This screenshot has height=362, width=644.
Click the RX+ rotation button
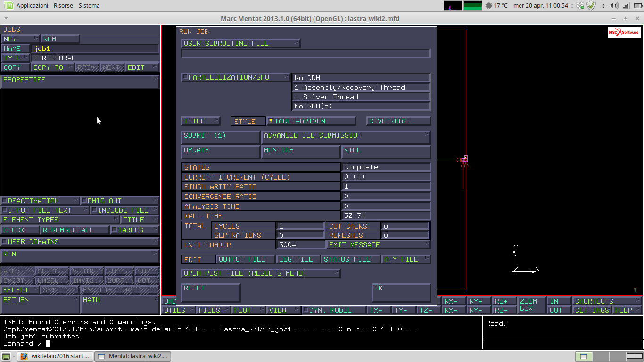point(454,301)
